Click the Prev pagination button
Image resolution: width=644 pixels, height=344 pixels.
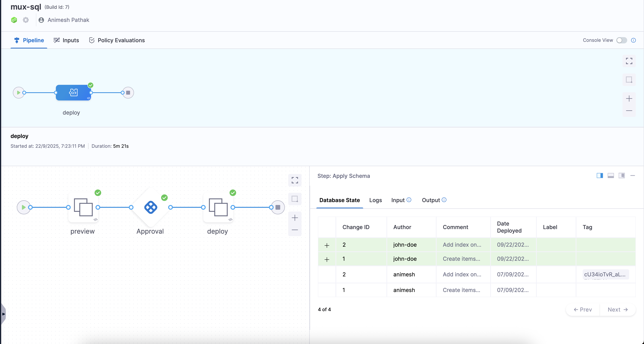tap(583, 309)
